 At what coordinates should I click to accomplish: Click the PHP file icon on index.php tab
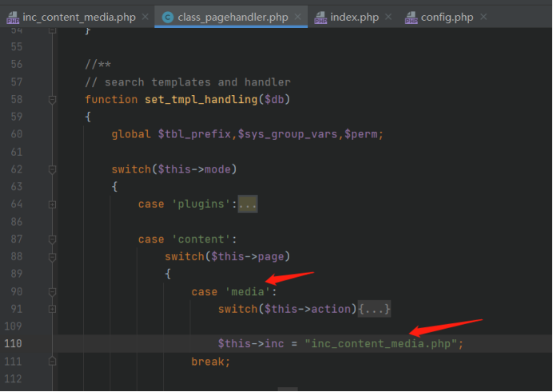coord(320,18)
